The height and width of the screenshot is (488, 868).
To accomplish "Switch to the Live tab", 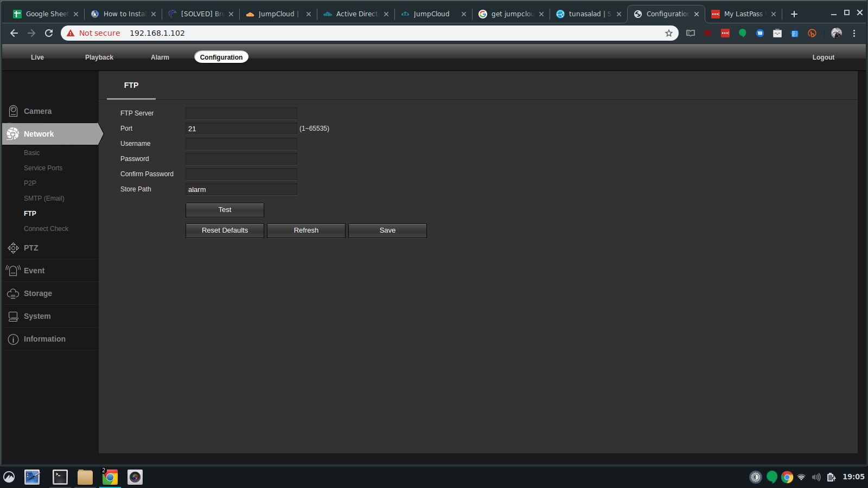I will (37, 57).
